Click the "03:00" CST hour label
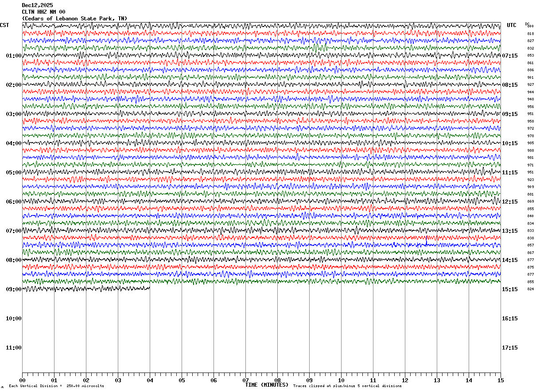The width and height of the screenshot is (536, 392). (x=14, y=114)
